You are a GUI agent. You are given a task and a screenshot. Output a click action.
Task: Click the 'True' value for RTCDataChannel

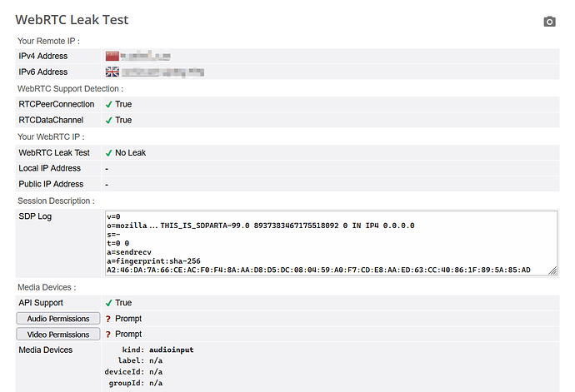(123, 120)
